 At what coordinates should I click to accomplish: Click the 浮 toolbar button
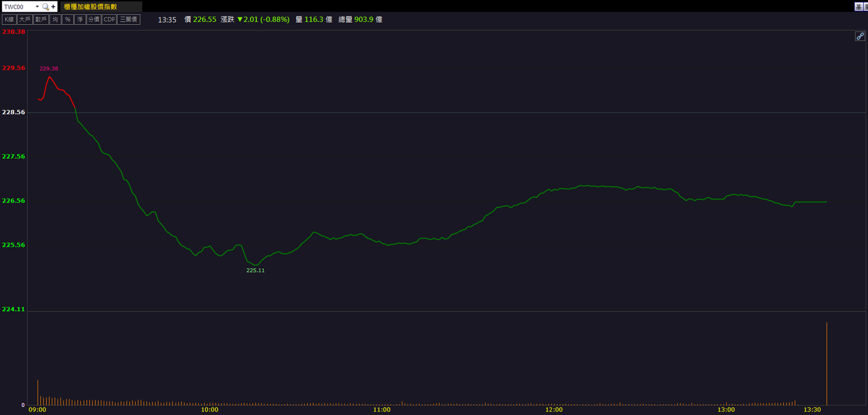click(80, 20)
